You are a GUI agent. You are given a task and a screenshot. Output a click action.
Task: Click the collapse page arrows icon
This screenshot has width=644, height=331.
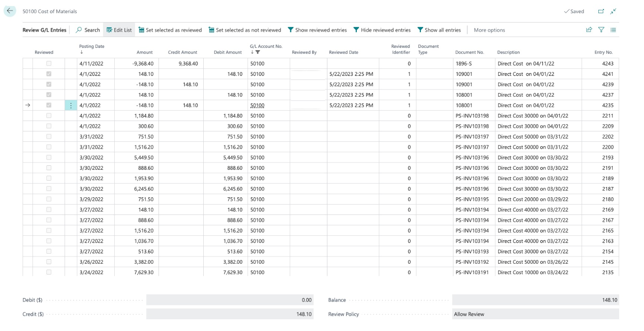click(613, 11)
